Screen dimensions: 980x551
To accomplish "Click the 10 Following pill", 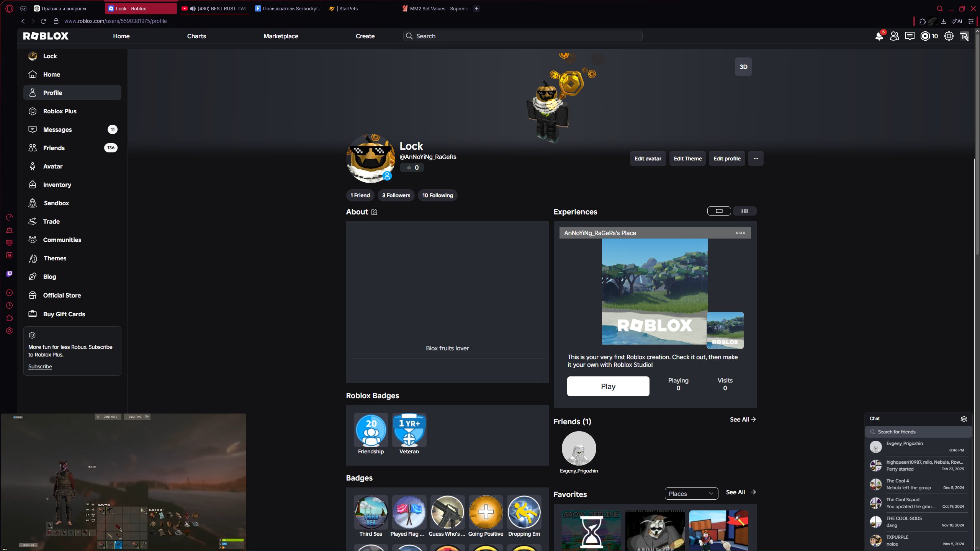I will tap(437, 195).
